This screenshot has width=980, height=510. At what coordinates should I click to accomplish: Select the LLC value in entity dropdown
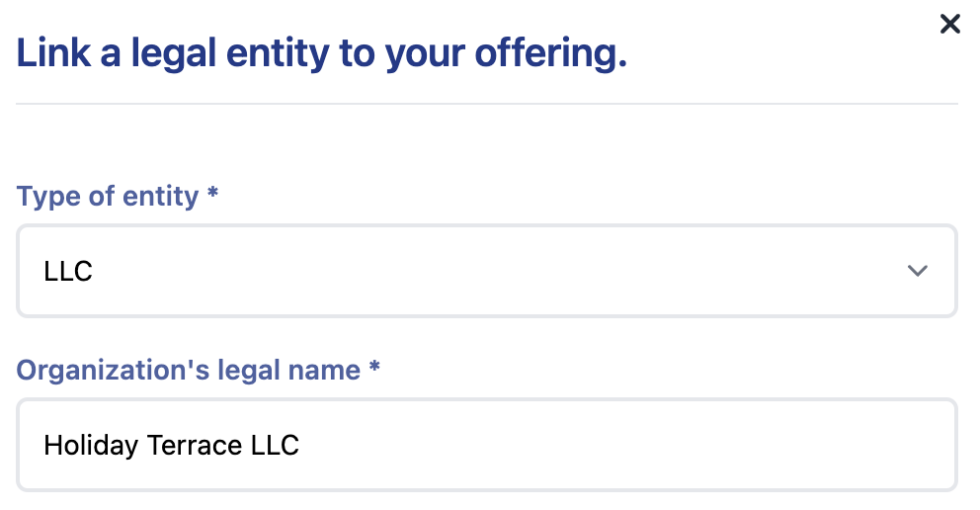pyautogui.click(x=68, y=271)
